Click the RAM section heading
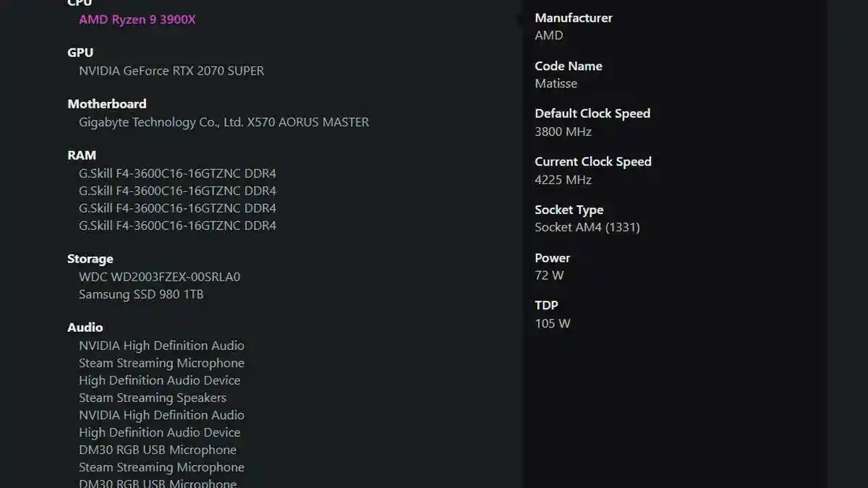 82,155
